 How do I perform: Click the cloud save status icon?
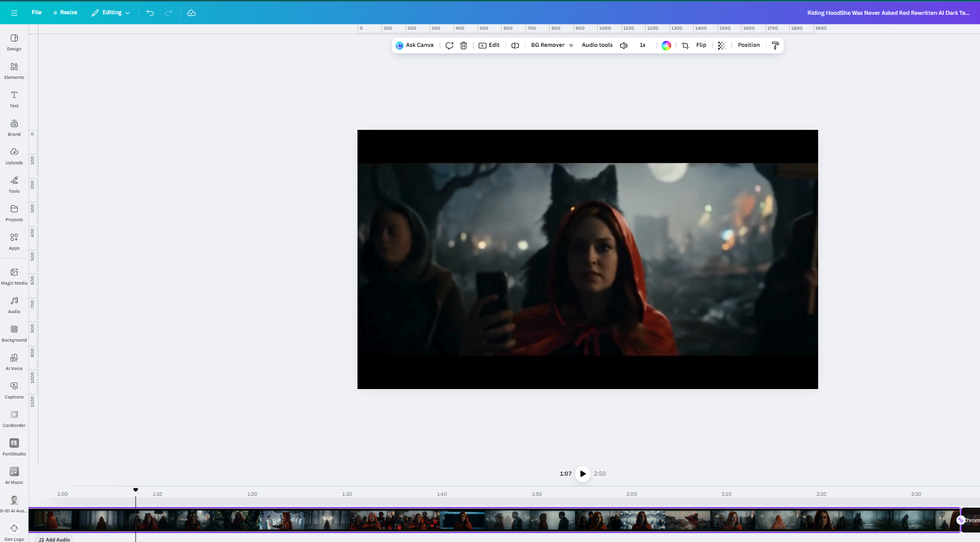191,12
